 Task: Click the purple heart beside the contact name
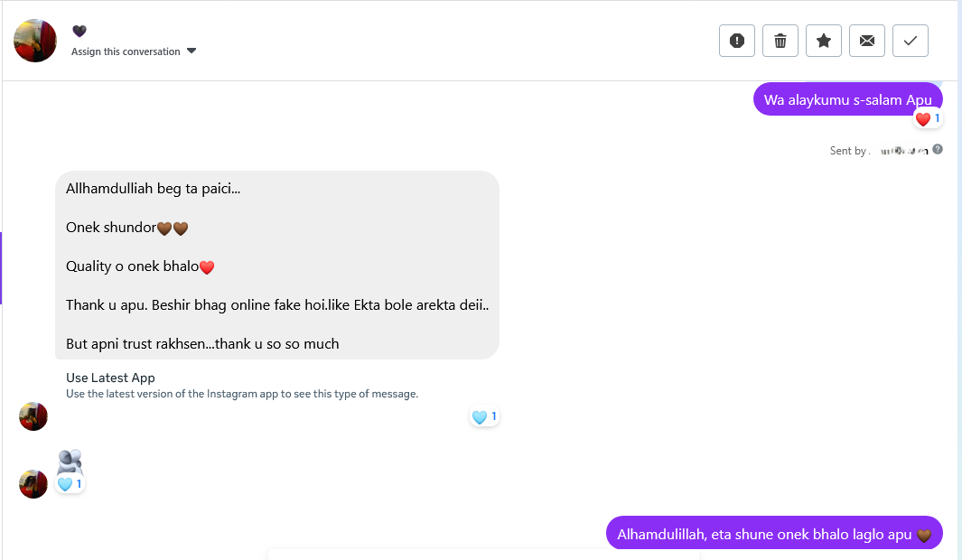coord(79,30)
